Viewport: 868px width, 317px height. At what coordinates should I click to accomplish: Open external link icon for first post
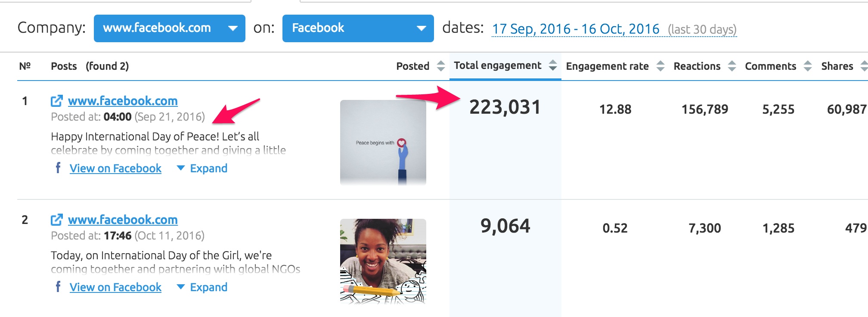[x=56, y=101]
